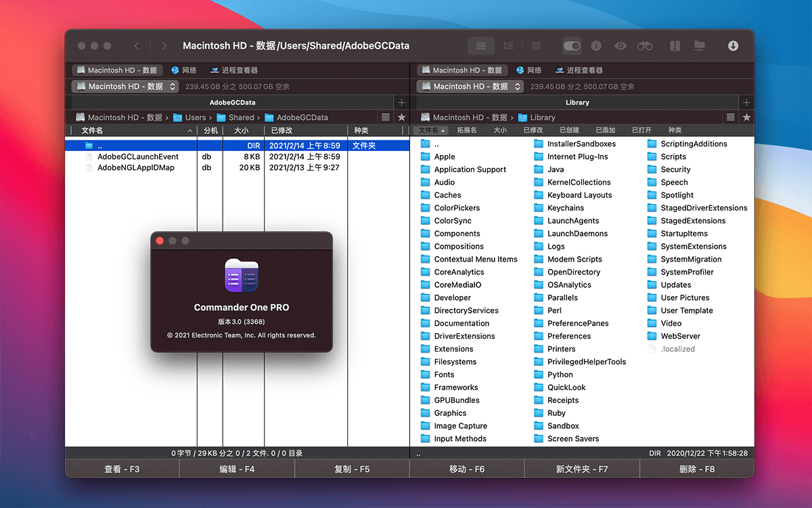Select 网络 in the left pane drive bar
Screen dimensions: 812x508
183,70
